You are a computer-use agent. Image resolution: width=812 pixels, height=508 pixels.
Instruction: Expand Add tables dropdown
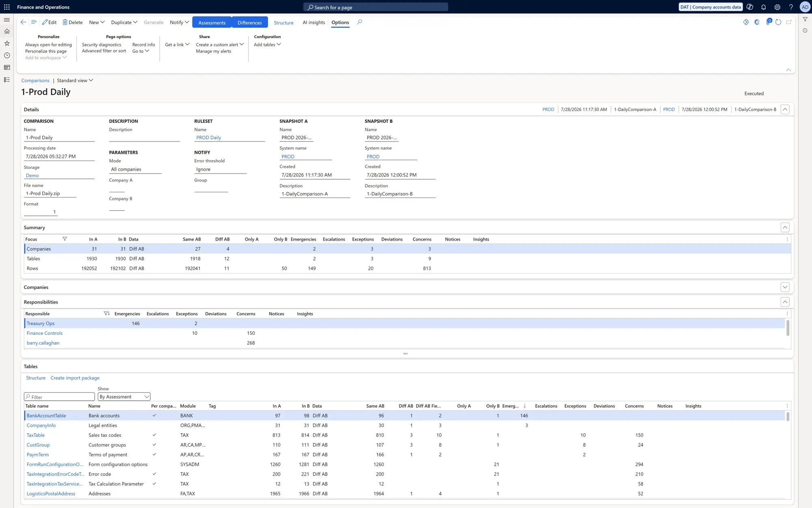tap(267, 45)
